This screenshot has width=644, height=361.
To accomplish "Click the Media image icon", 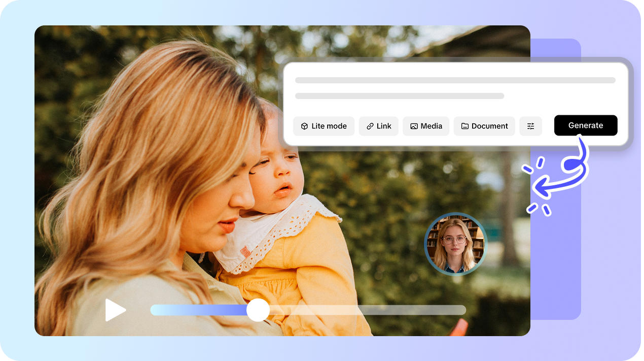I will (x=413, y=126).
